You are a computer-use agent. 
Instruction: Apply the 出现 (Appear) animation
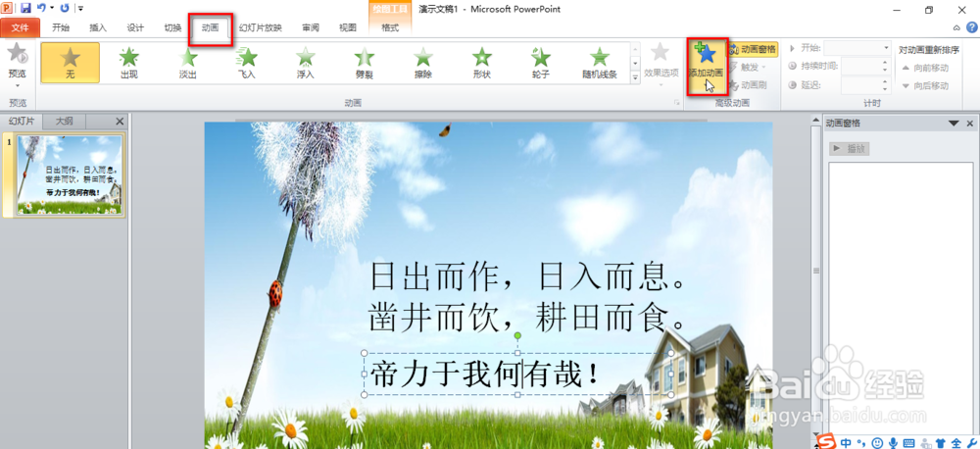tap(128, 63)
